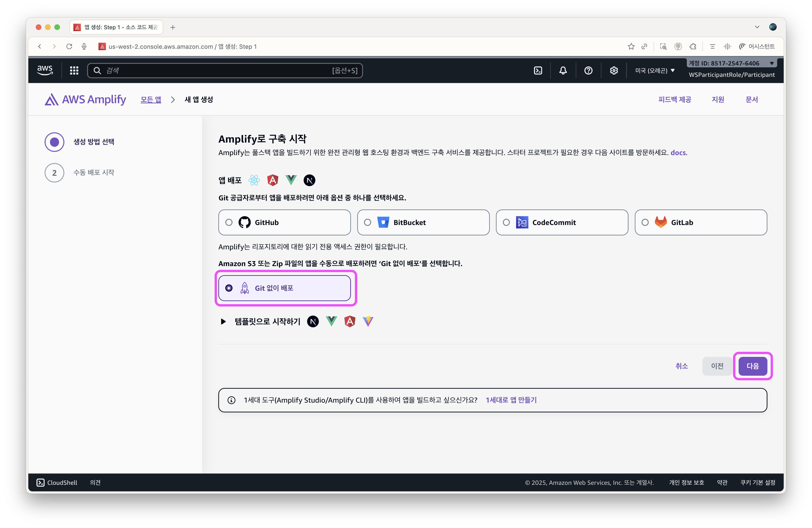Click the info icon in the 1세대 banner
Viewport: 812px width, 528px height.
coord(231,400)
